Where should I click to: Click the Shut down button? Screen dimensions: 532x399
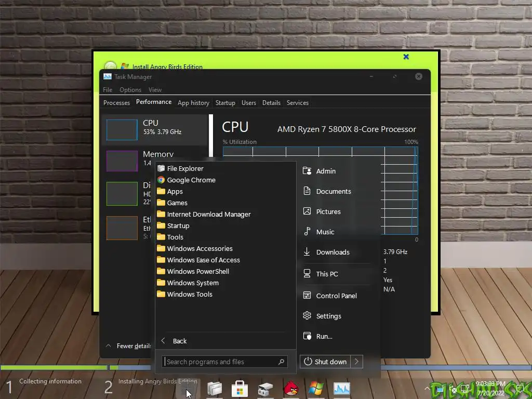pyautogui.click(x=325, y=362)
